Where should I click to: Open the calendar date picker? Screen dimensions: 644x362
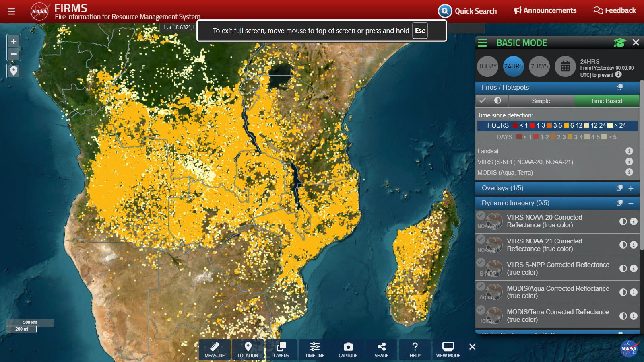[565, 66]
